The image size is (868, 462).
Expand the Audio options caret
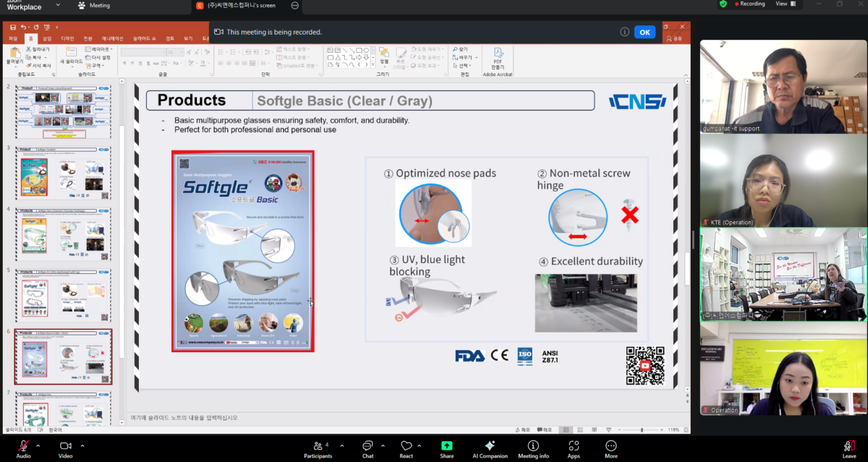[x=38, y=445]
